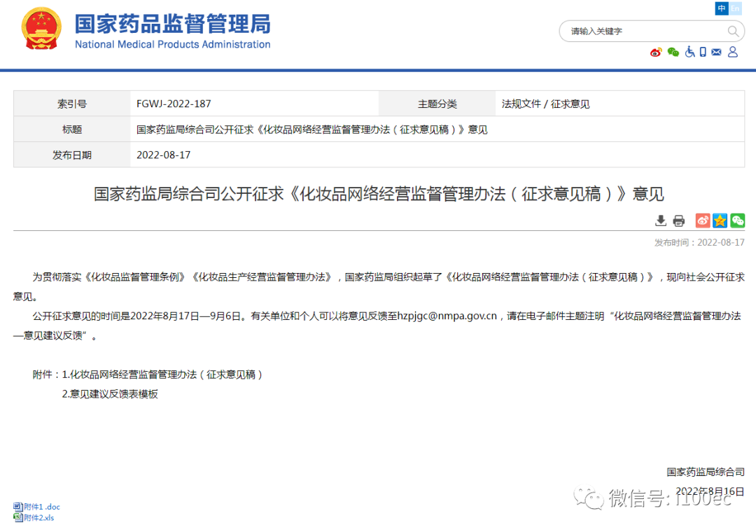Click the Word icon beside 附件1

coord(17,507)
